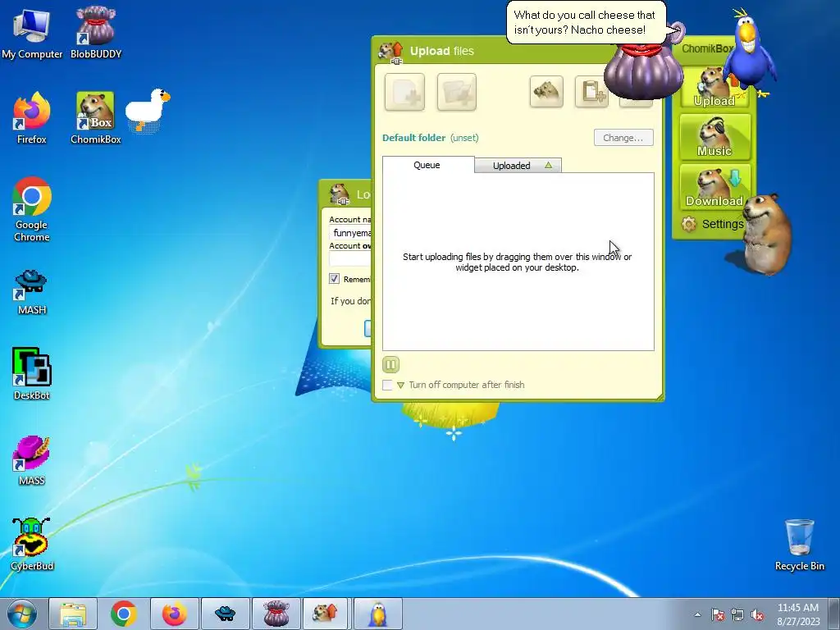Click the Default folder label
Screen dimensions: 840x630
point(414,138)
